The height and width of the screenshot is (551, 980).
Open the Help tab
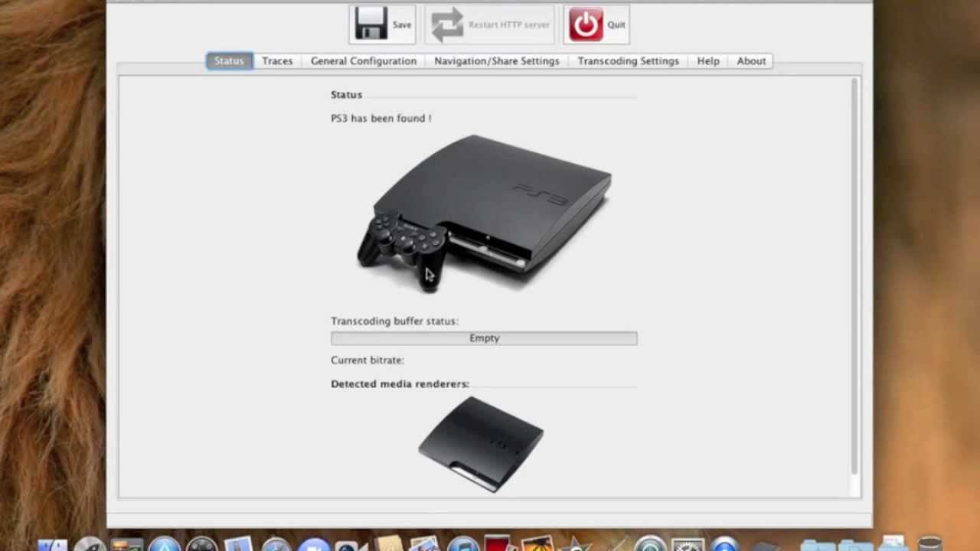tap(708, 61)
